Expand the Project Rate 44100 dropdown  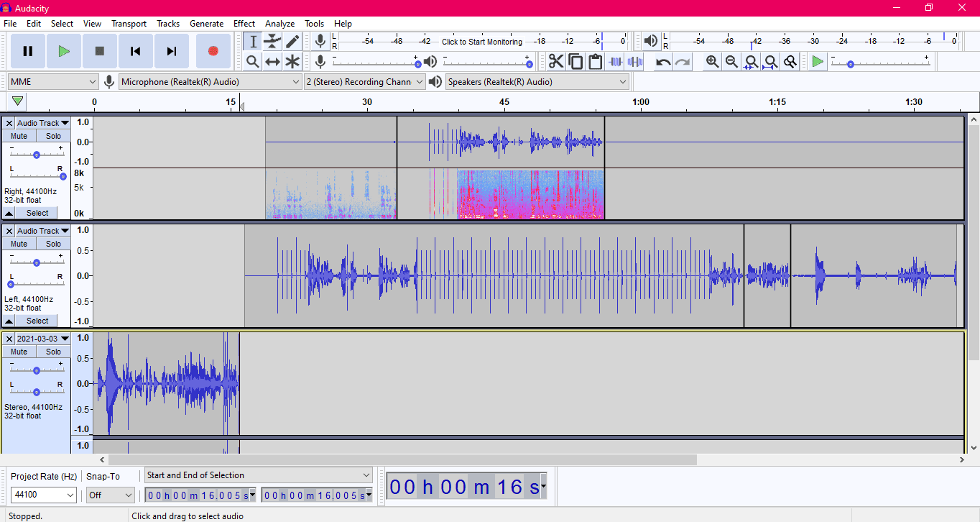click(x=45, y=495)
